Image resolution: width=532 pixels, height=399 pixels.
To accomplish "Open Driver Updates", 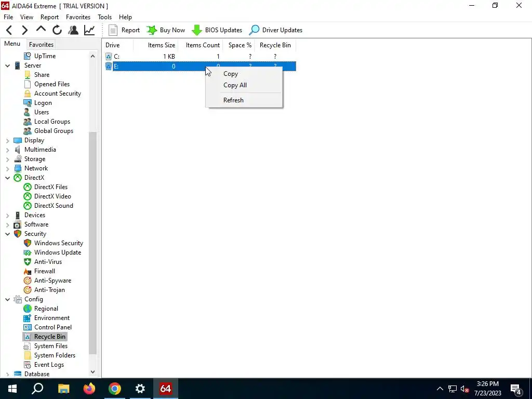I will click(275, 30).
